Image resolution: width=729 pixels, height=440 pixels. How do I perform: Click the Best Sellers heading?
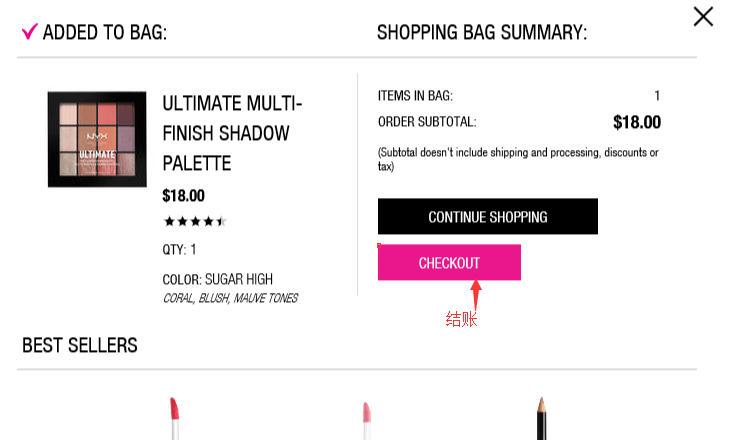click(x=80, y=346)
